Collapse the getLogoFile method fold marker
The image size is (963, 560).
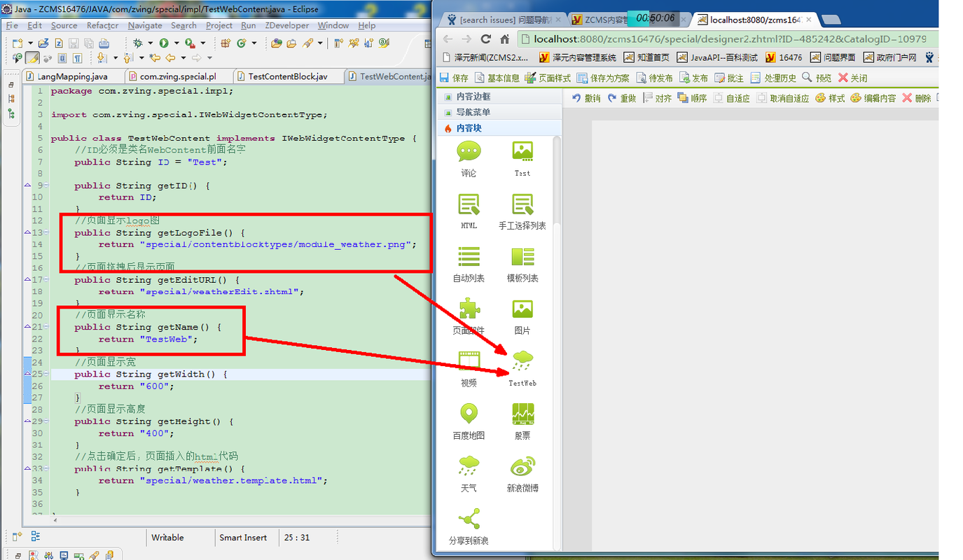click(x=28, y=232)
